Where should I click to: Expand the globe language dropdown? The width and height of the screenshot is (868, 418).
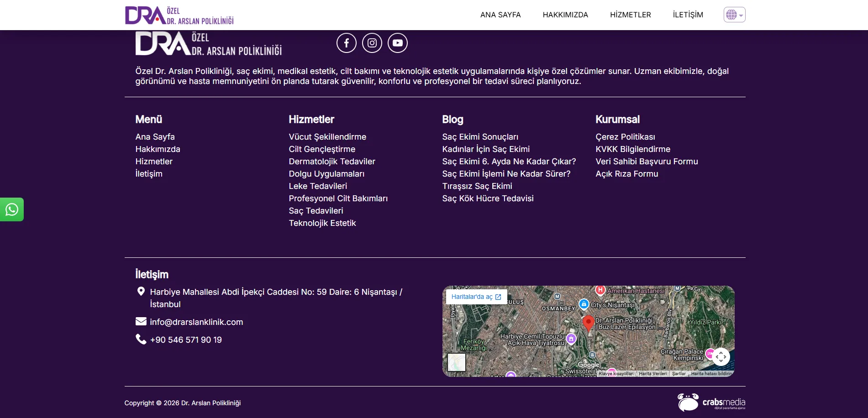(x=734, y=15)
